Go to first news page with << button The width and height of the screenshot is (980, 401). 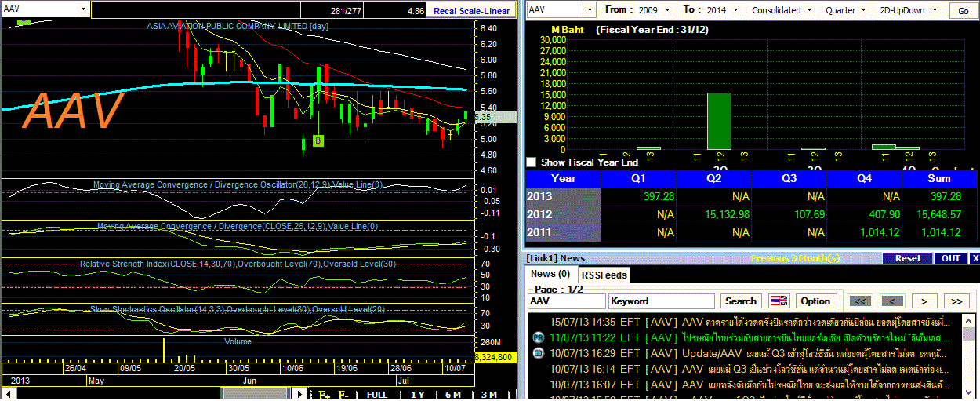(860, 301)
